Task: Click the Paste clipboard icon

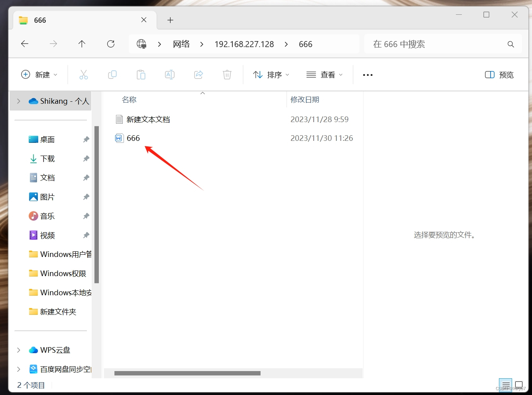Action: click(x=141, y=75)
